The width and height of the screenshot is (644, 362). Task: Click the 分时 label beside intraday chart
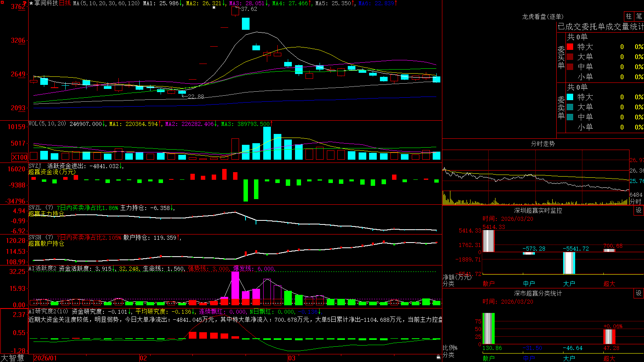tap(636, 202)
